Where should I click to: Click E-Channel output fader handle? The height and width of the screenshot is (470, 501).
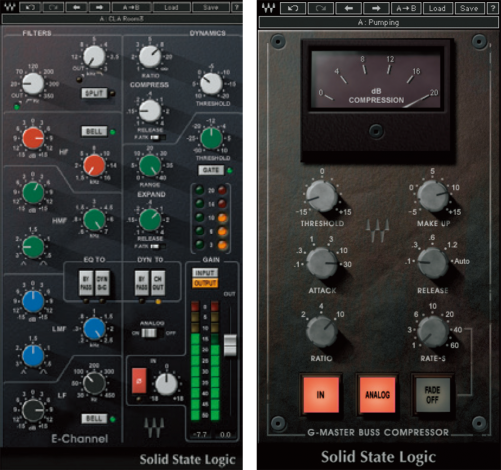click(x=230, y=345)
